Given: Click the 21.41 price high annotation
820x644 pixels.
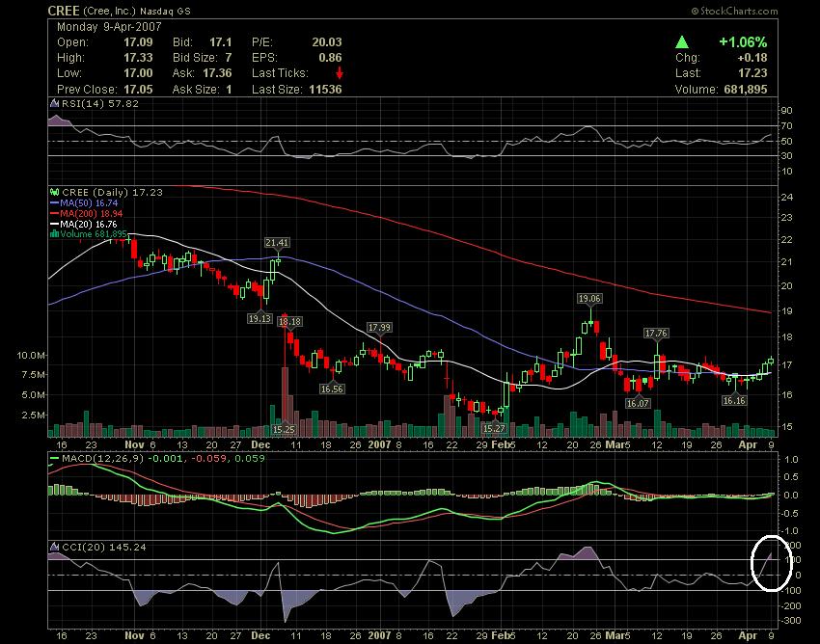Looking at the screenshot, I should click(277, 243).
